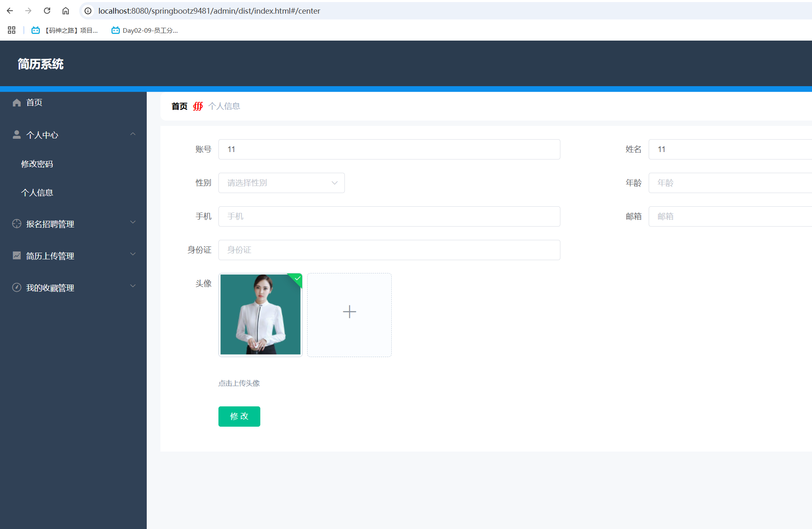
Task: Click the 个人信息 breadcrumb text
Action: point(224,106)
